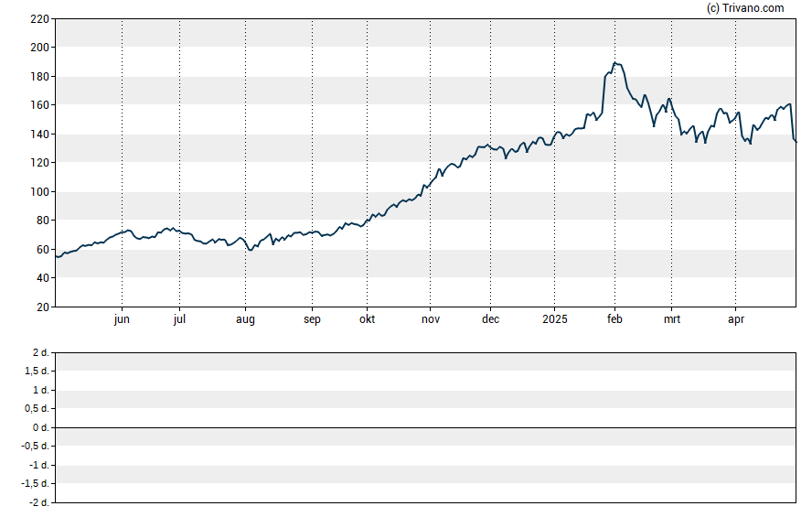Click the '-1,5 d.' lower axis label
This screenshot has height=517, width=812.
point(36,484)
